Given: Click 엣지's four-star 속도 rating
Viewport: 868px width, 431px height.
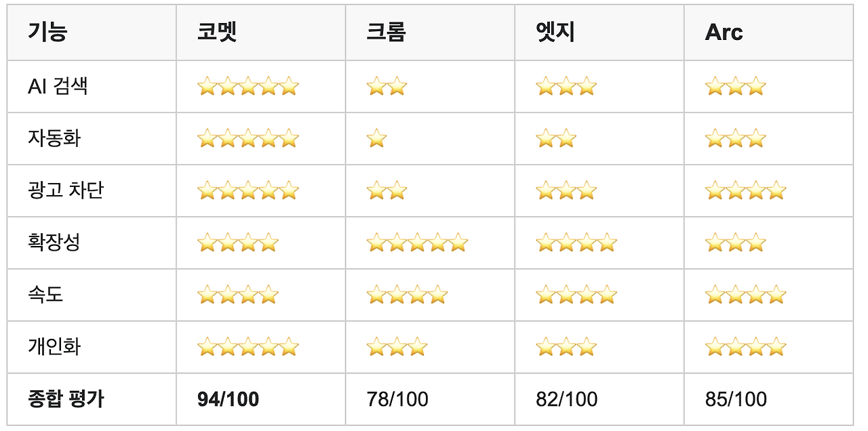Looking at the screenshot, I should click(576, 295).
